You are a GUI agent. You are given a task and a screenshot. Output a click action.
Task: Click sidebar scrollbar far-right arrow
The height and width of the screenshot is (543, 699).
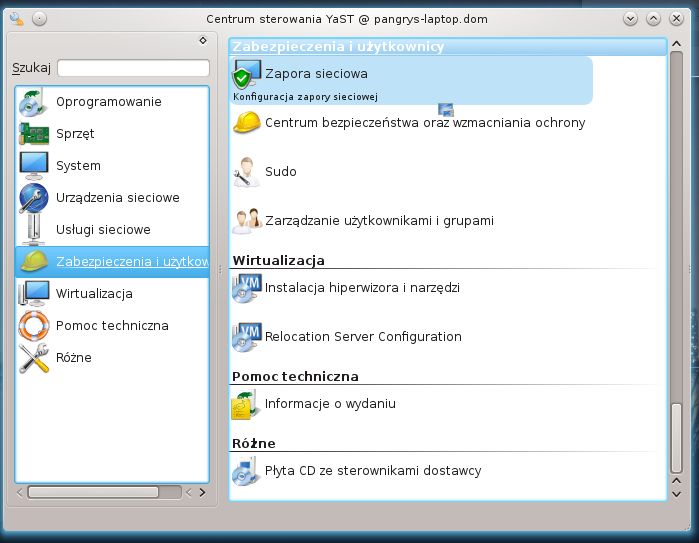click(x=202, y=492)
